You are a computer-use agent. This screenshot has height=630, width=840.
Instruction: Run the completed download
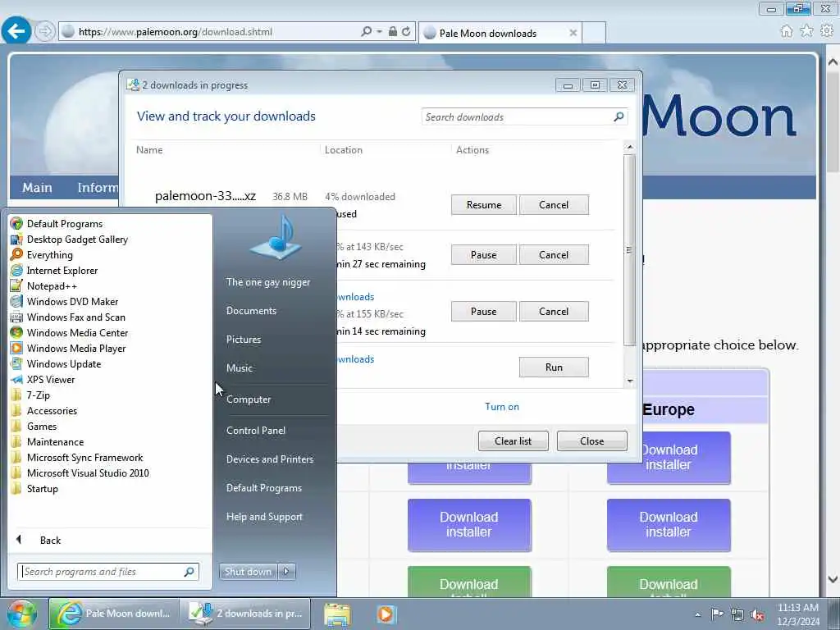tap(554, 367)
